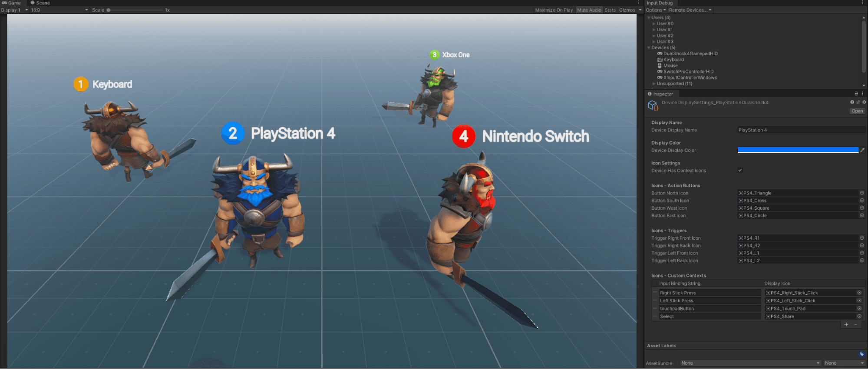Click the eyedropper next to Device Display Color
Viewport: 868px width, 369px height.
point(862,150)
